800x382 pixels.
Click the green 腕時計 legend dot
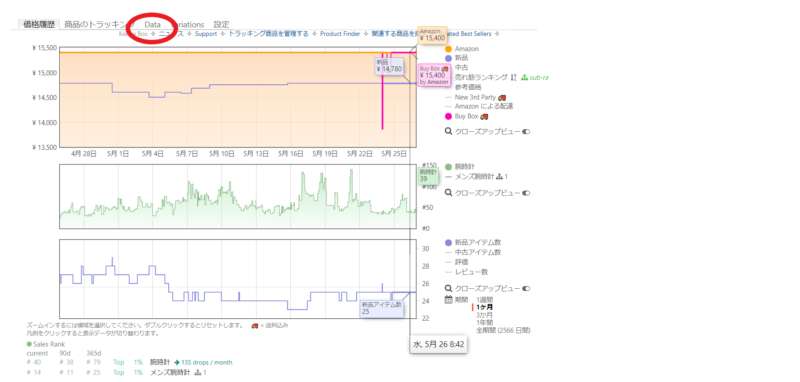(448, 167)
